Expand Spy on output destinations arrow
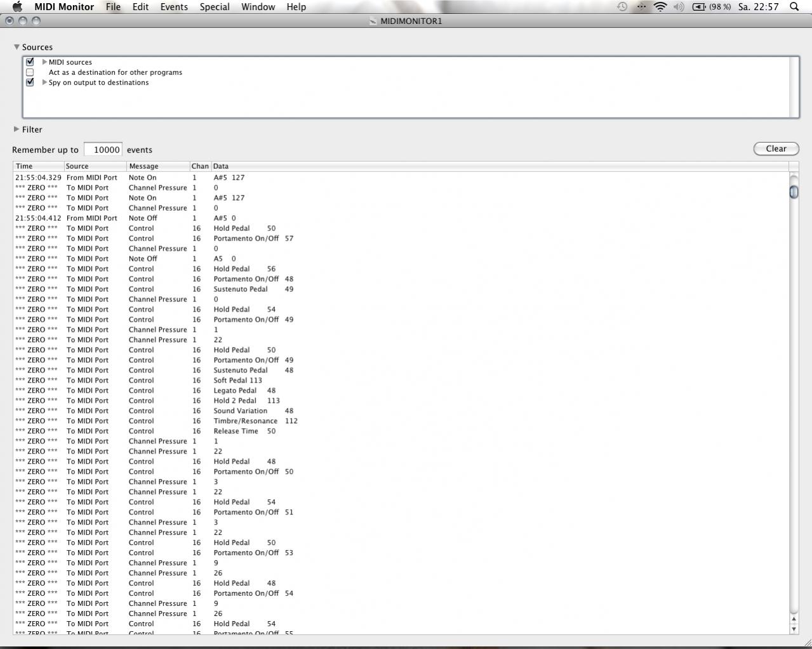Viewport: 812px width, 649px height. pyautogui.click(x=44, y=82)
